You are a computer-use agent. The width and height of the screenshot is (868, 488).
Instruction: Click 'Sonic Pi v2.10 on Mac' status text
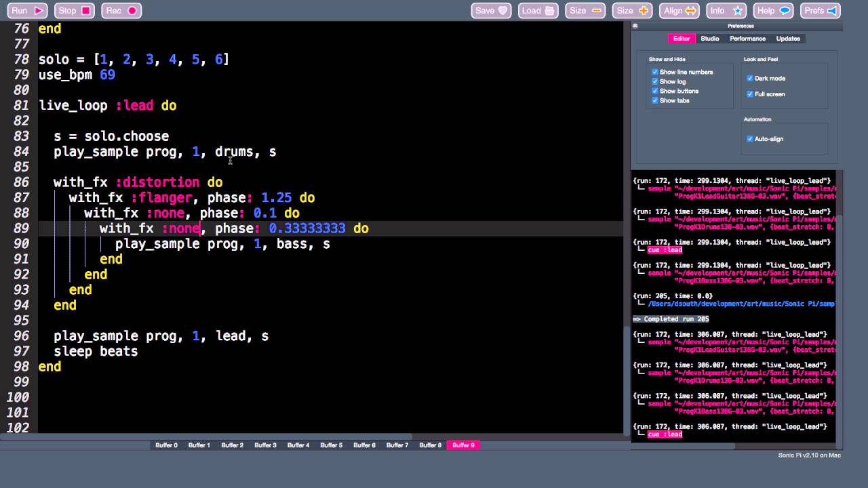(x=809, y=455)
